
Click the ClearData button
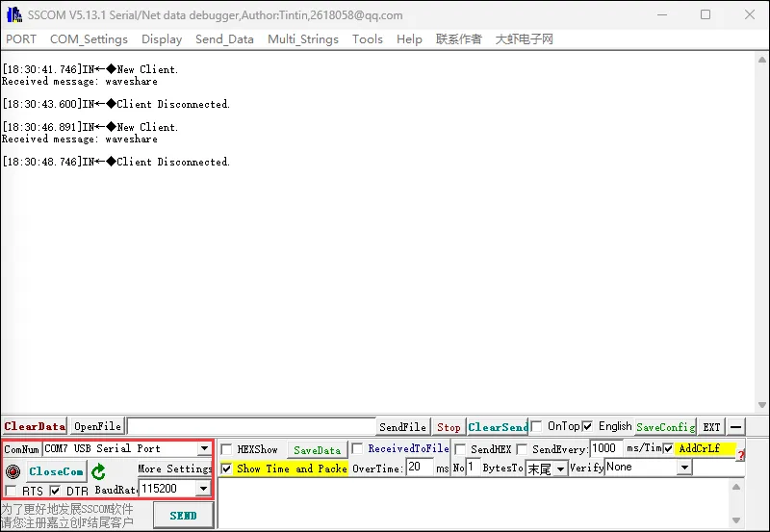coord(34,426)
